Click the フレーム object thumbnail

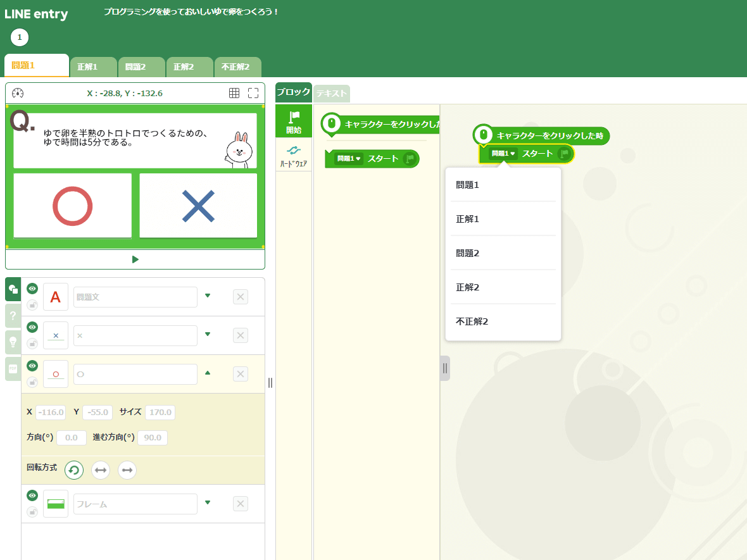point(56,504)
